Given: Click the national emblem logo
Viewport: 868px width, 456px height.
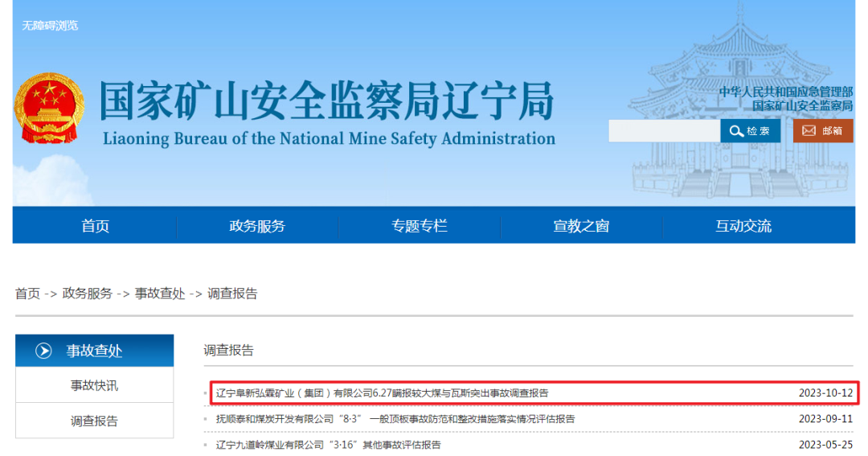Looking at the screenshot, I should (48, 110).
